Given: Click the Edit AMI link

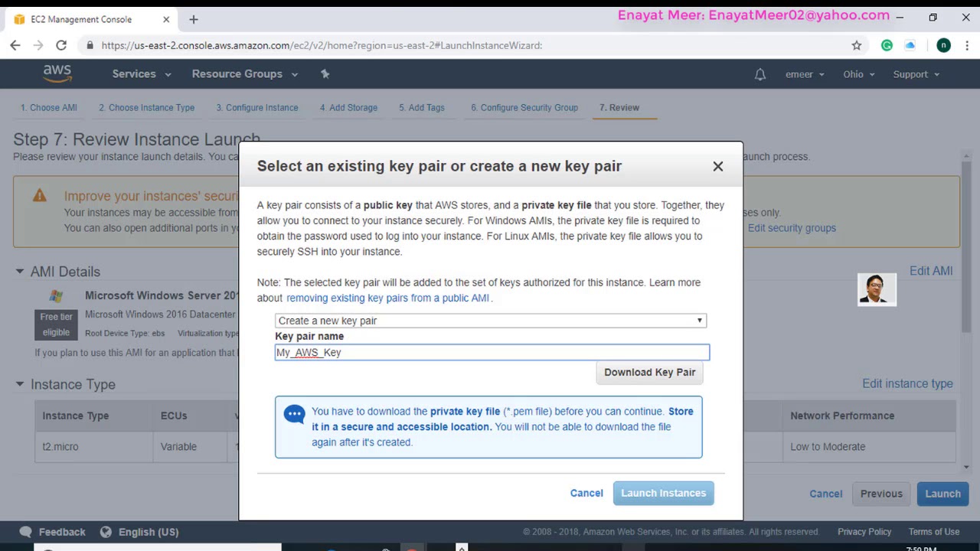Looking at the screenshot, I should pos(931,271).
